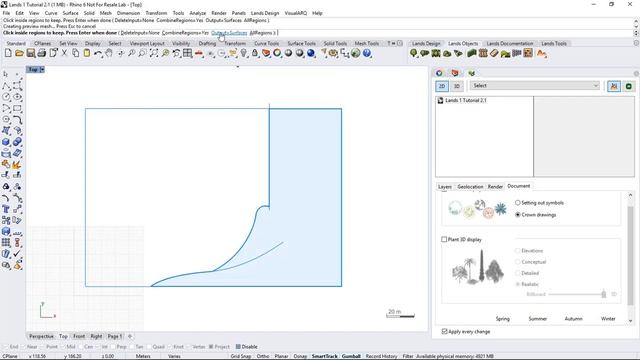The width and height of the screenshot is (640, 360).
Task: Switch to the Lands Documentation tab
Action: [x=510, y=43]
